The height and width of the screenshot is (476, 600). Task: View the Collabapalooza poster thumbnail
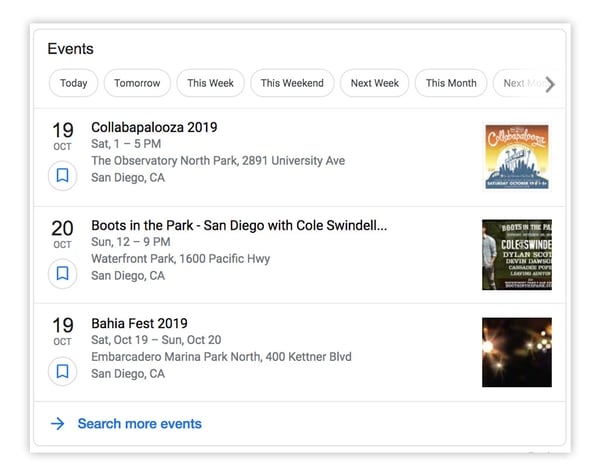[517, 156]
